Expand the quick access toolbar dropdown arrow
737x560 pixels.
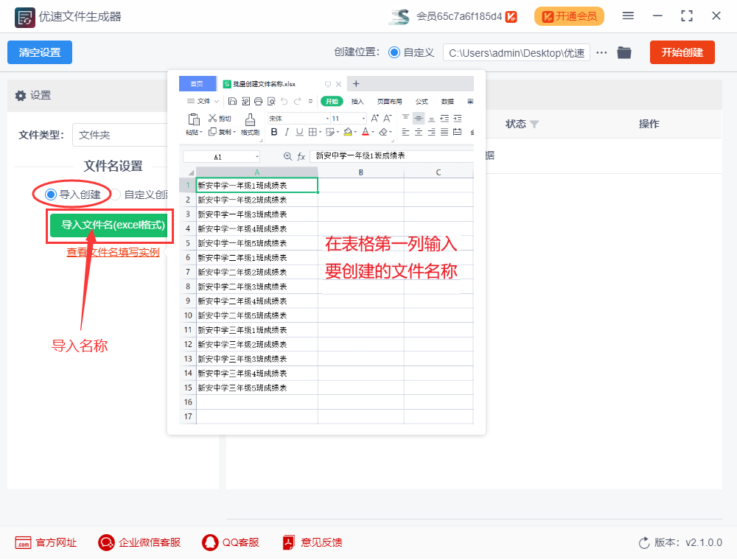tap(310, 101)
